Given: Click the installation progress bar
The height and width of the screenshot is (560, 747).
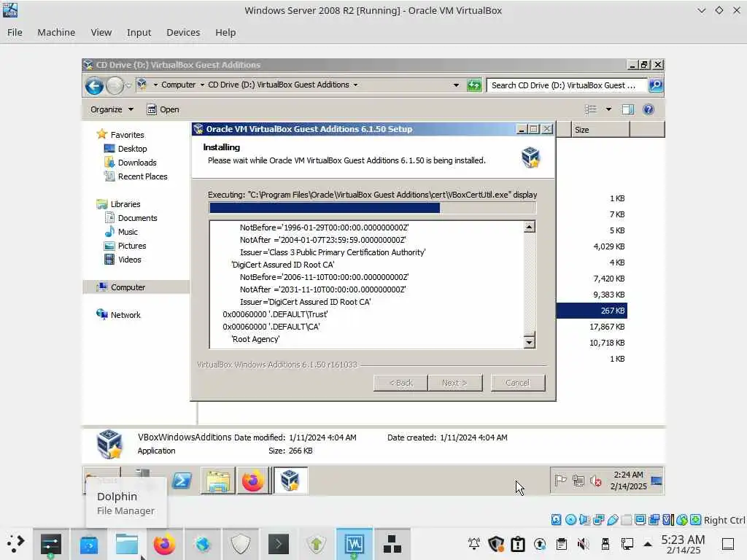Looking at the screenshot, I should 373,208.
